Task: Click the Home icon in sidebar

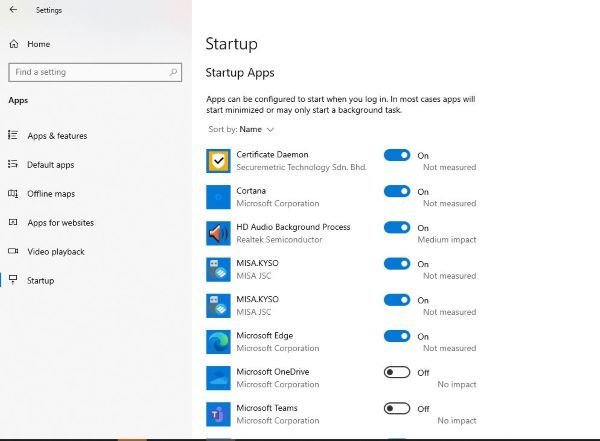Action: pos(14,44)
